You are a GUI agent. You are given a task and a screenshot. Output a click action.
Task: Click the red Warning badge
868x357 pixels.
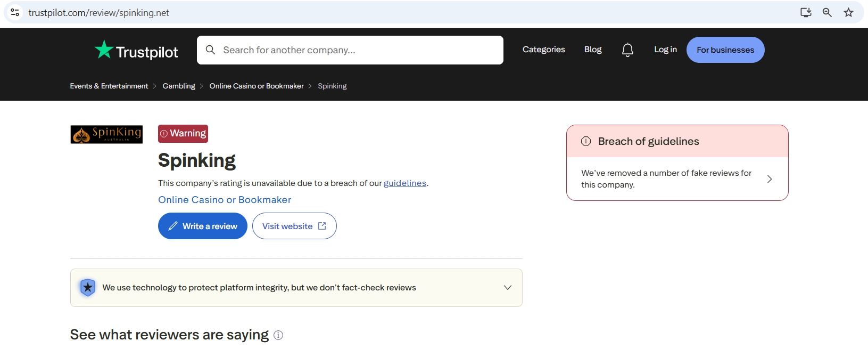183,134
